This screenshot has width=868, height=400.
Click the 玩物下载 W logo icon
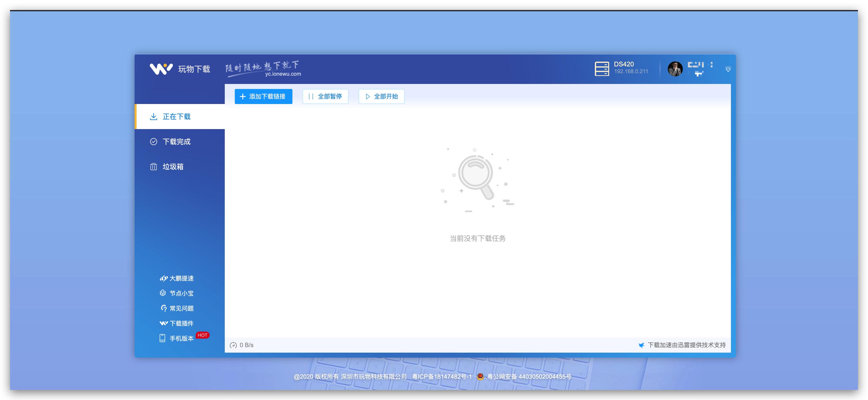[161, 69]
